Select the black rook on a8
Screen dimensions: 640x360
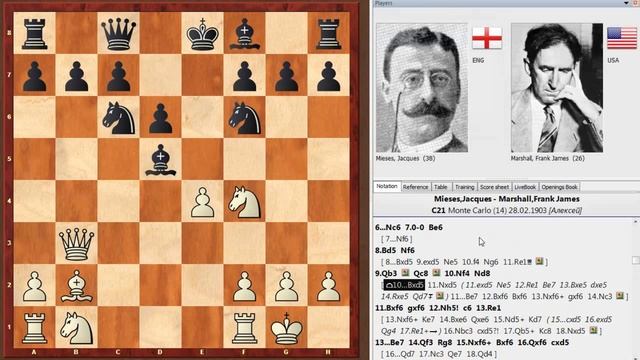(x=35, y=33)
